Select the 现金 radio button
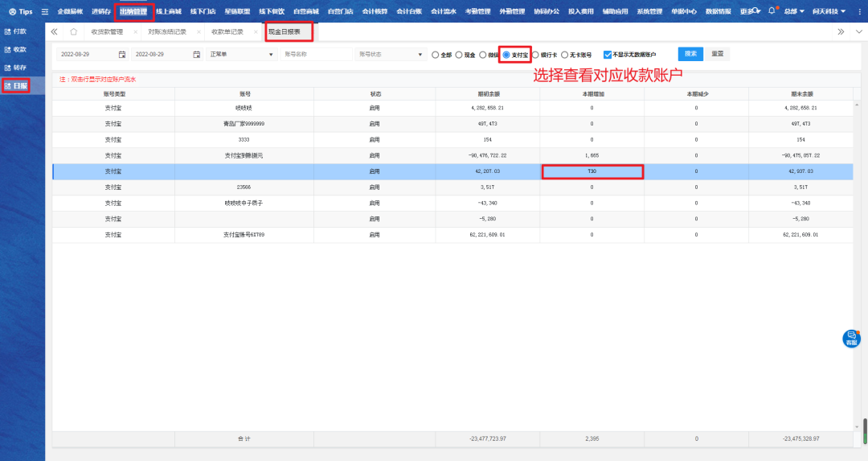 tap(459, 55)
